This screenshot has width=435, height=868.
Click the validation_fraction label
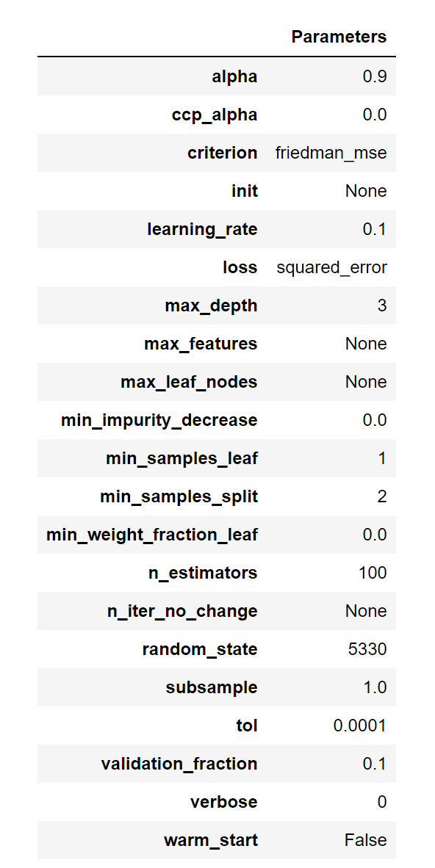coord(179,764)
